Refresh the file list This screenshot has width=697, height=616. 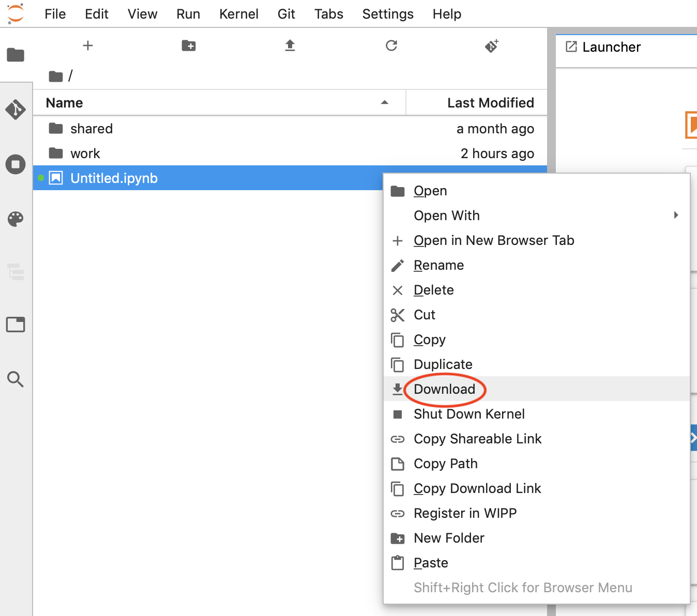(x=391, y=45)
